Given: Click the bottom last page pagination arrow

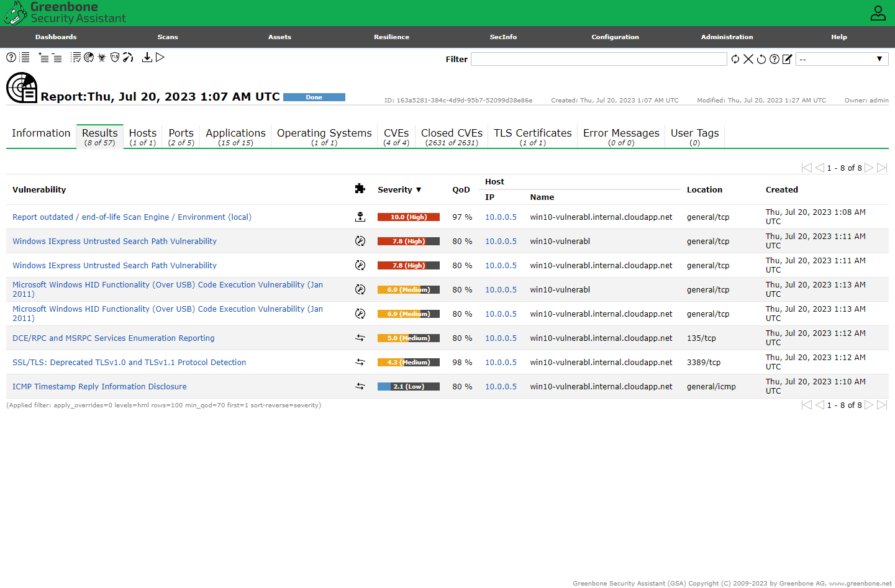Looking at the screenshot, I should pyautogui.click(x=882, y=405).
